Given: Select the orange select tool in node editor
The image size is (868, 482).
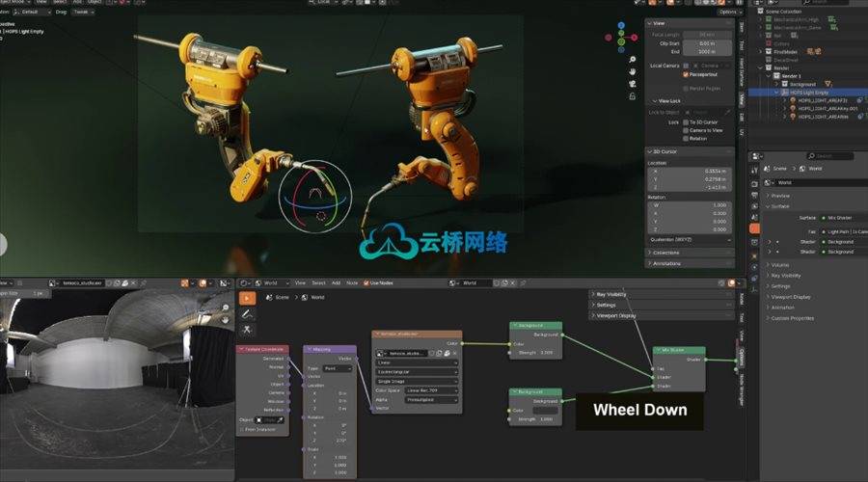Looking at the screenshot, I should pos(247,298).
